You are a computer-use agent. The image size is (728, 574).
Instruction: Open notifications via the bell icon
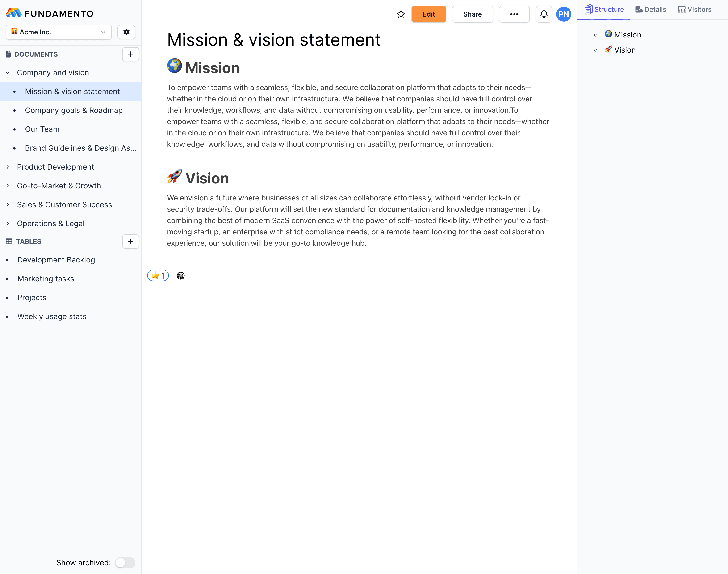(544, 14)
